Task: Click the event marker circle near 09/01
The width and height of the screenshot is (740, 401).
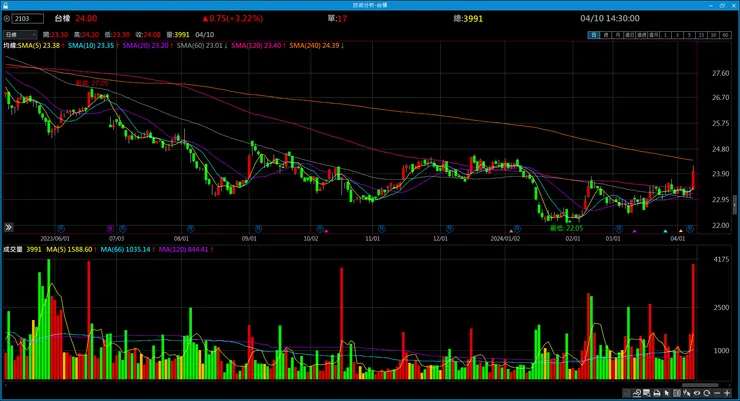Action: click(x=259, y=229)
